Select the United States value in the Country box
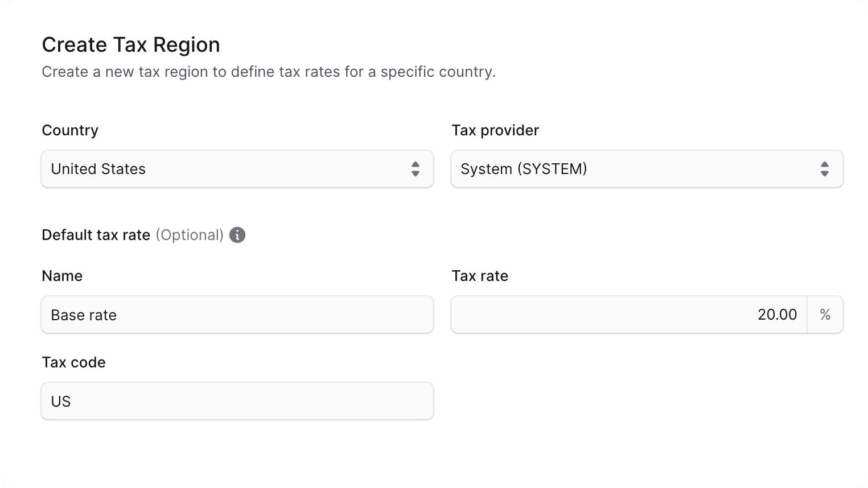 click(98, 169)
